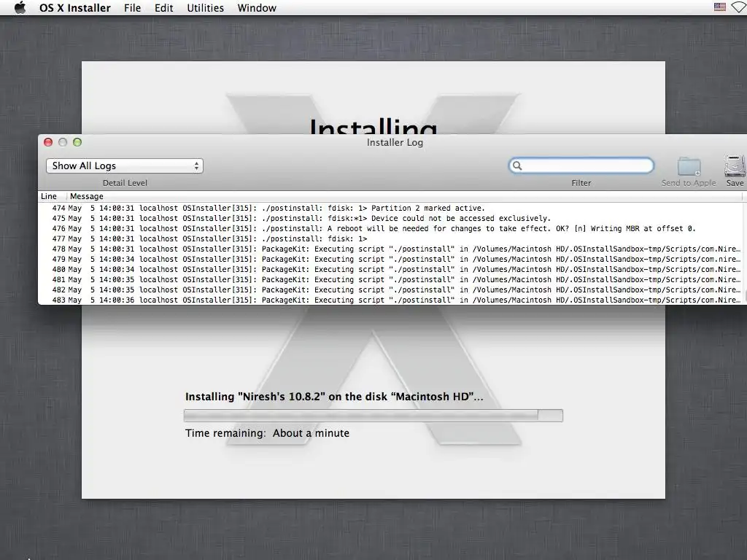Viewport: 747px width, 560px height.
Task: Click the Installer Log title bar text
Action: [395, 142]
